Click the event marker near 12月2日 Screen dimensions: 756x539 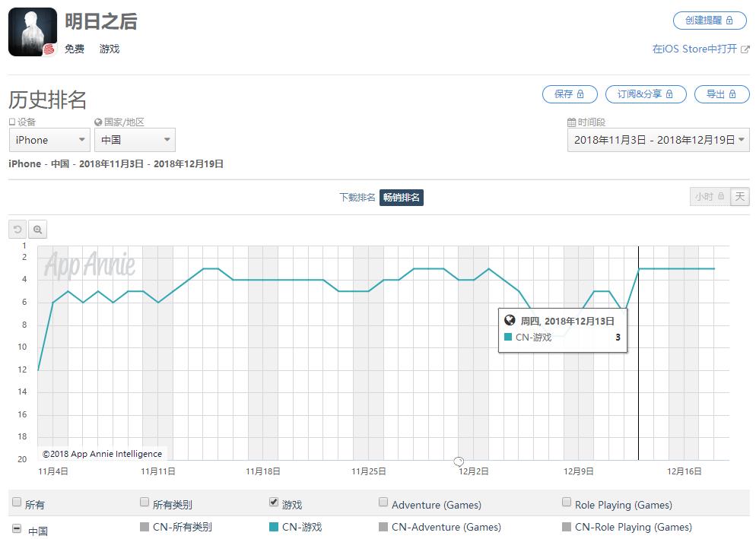459,461
